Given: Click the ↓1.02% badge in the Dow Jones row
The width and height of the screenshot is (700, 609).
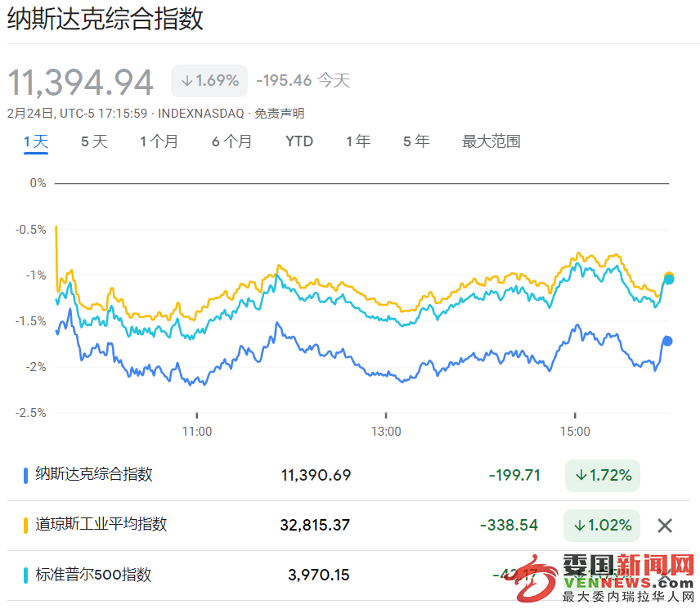Looking at the screenshot, I should (602, 526).
